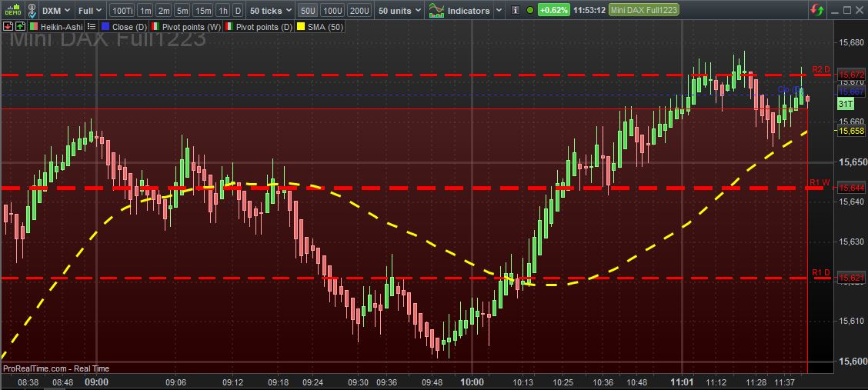Open the 50 units dropdown

[399, 10]
